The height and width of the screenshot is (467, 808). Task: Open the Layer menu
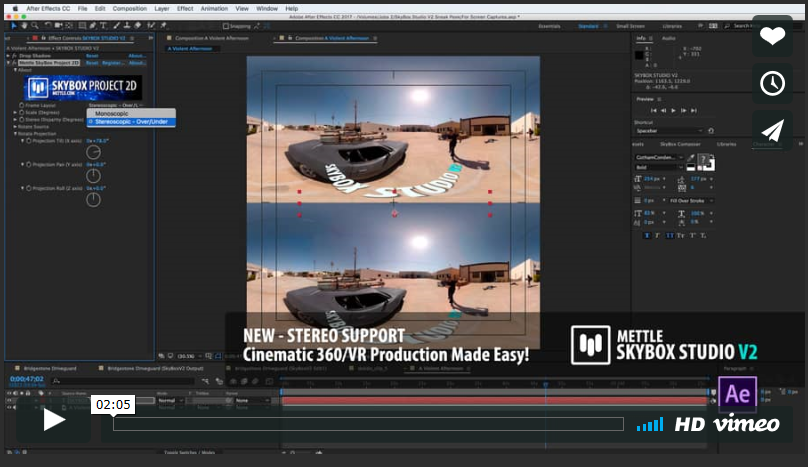click(162, 8)
